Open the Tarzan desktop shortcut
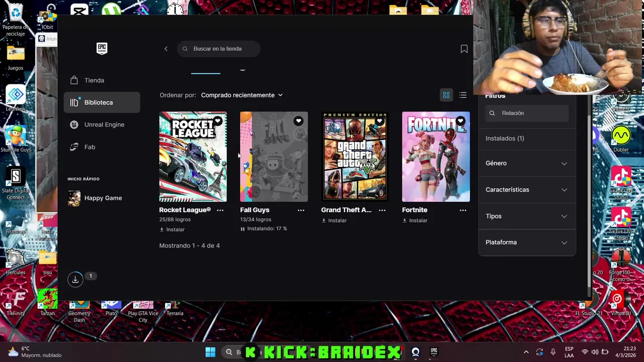644x362 pixels. pos(47,303)
